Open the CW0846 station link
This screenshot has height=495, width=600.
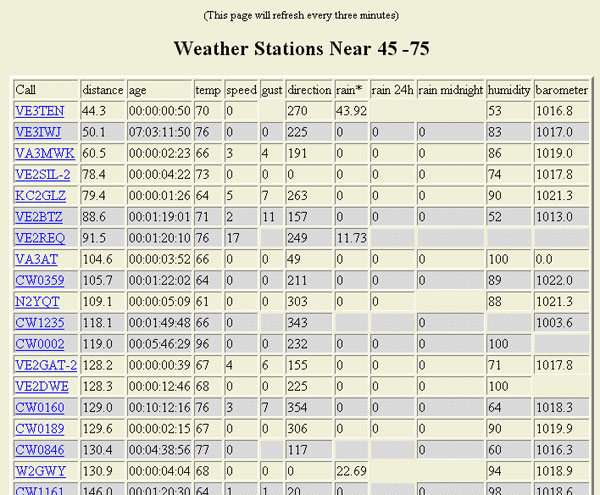[39, 449]
